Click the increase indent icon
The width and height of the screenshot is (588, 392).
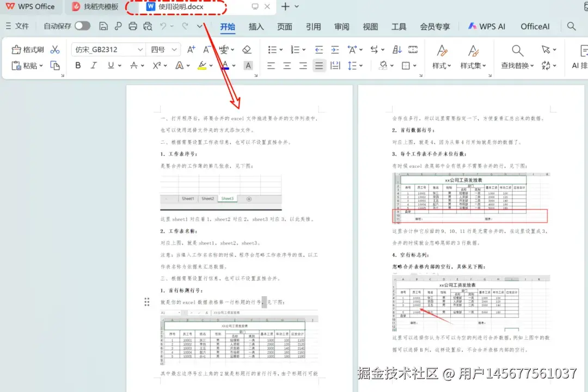(335, 50)
